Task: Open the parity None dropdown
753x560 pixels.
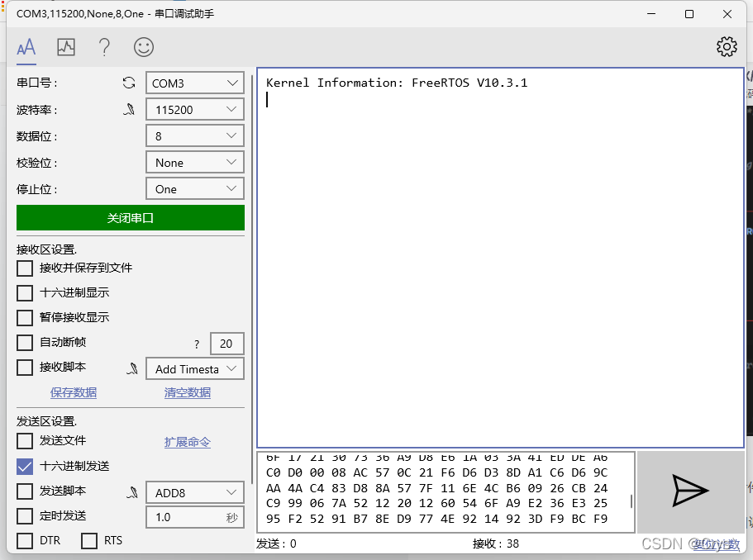Action: pyautogui.click(x=195, y=162)
